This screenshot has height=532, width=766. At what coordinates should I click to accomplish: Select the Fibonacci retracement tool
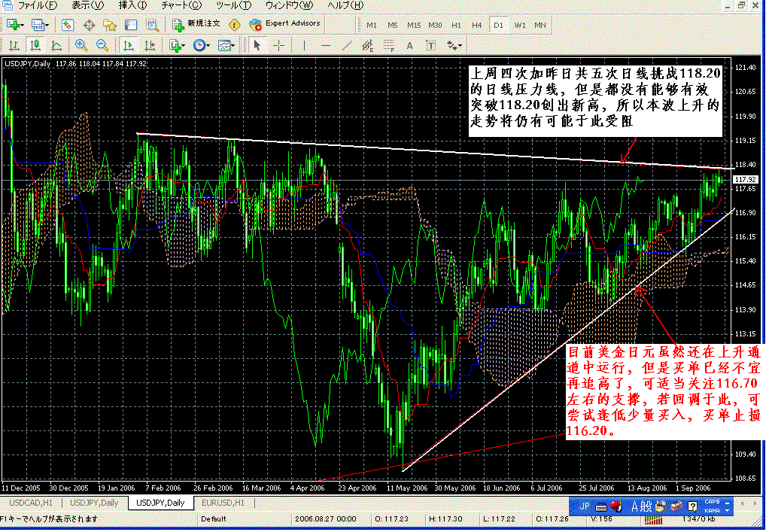coord(389,45)
